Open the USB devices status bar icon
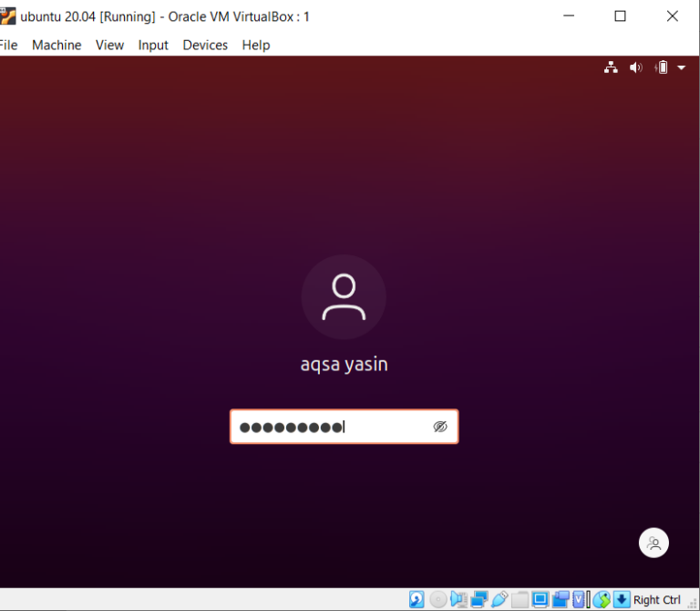This screenshot has height=611, width=700. (x=499, y=599)
